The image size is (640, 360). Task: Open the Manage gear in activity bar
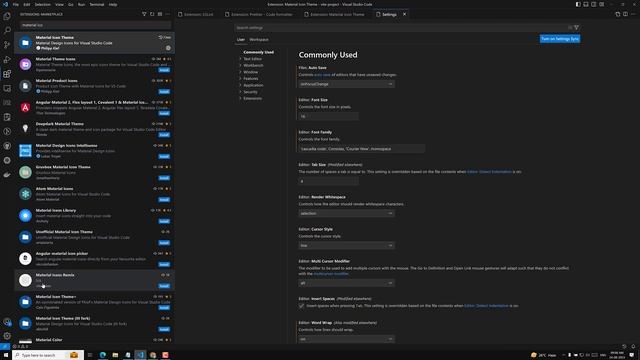pyautogui.click(x=7, y=336)
